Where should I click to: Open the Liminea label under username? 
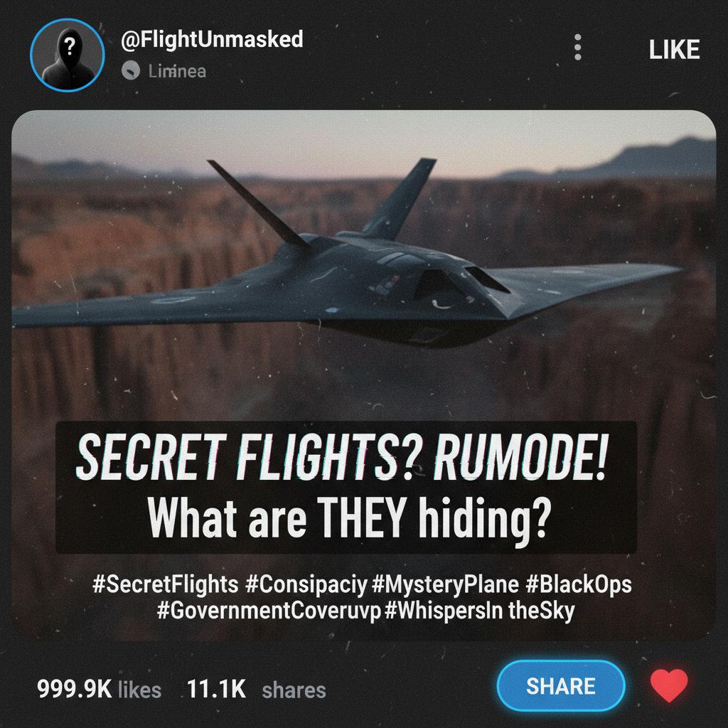(177, 72)
